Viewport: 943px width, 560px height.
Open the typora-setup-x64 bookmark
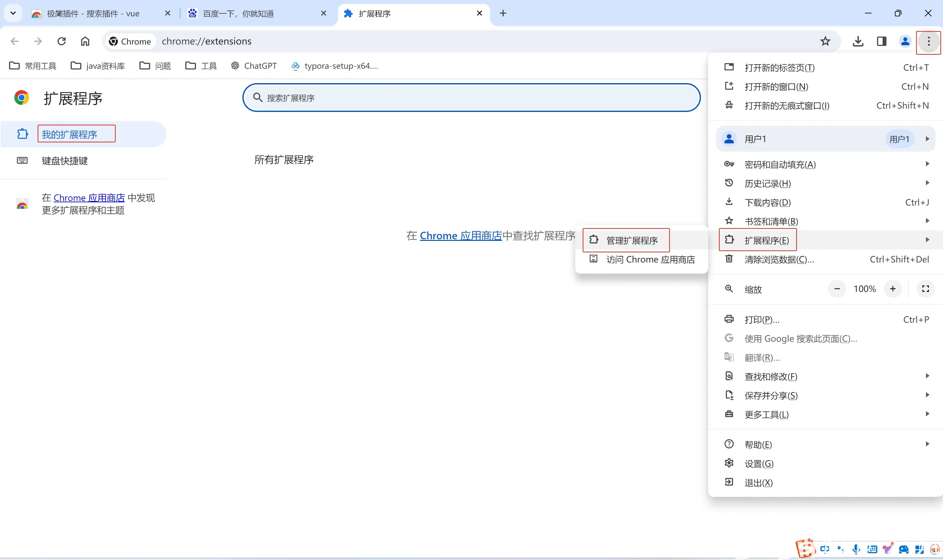(x=335, y=66)
